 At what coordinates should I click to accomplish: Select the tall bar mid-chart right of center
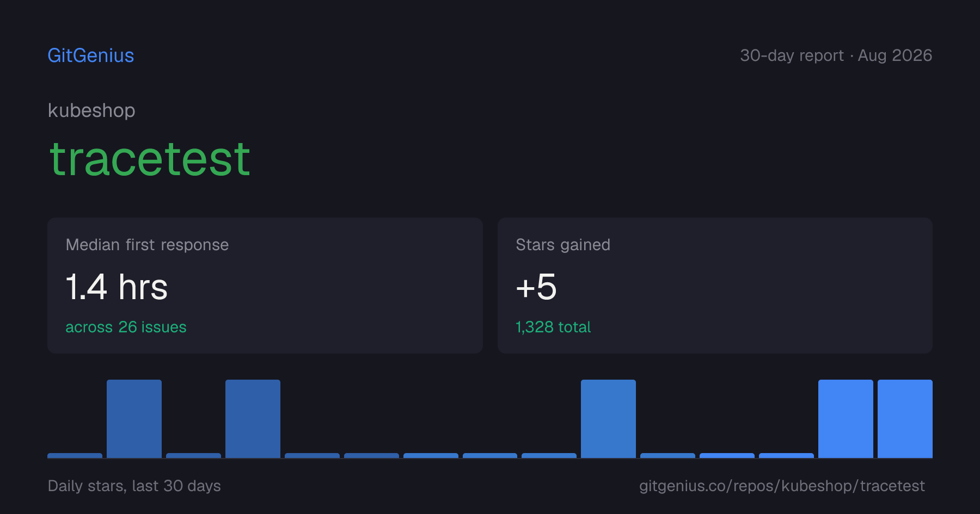(608, 419)
